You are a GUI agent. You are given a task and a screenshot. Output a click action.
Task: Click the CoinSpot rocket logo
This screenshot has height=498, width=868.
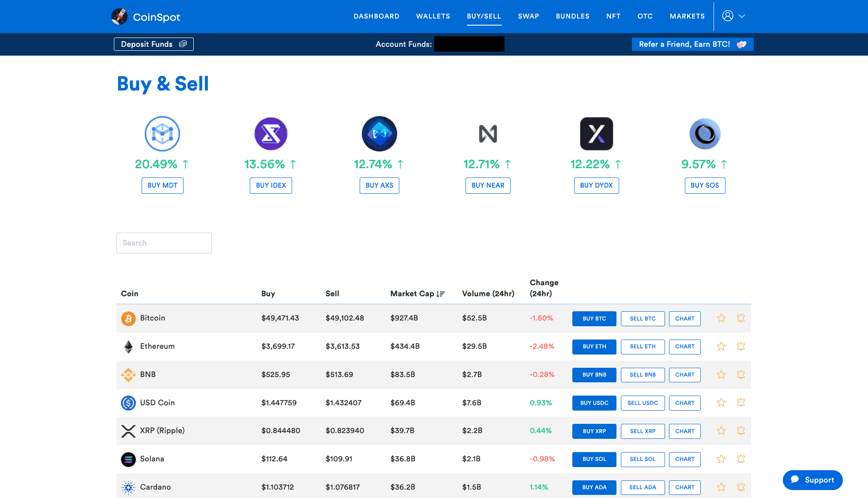[x=119, y=16]
